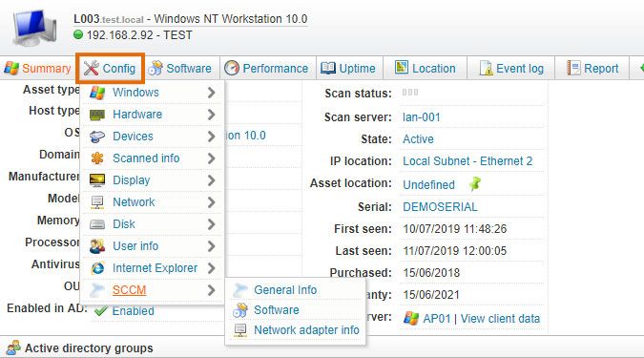Screen dimensions: 644x358
Task: Click the Display monitor icon in menu
Action: click(97, 180)
